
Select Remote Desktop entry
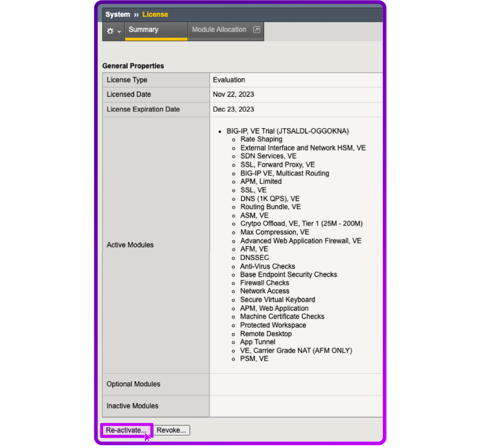click(266, 334)
